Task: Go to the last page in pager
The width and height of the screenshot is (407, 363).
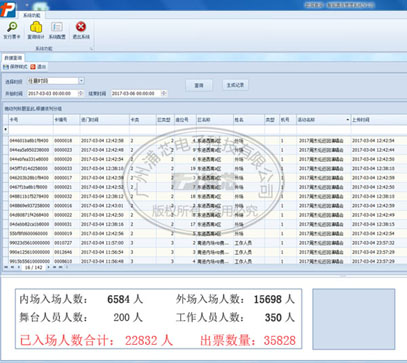Action: pos(61,267)
